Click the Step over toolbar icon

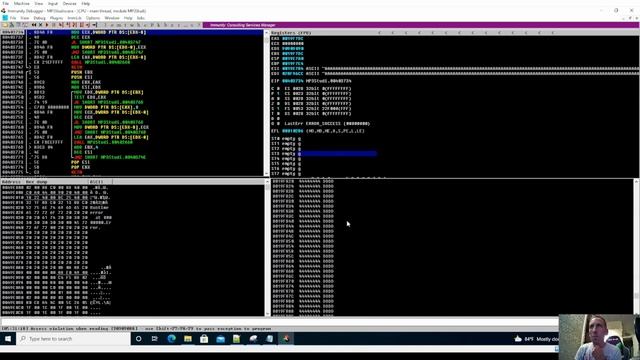[67, 25]
